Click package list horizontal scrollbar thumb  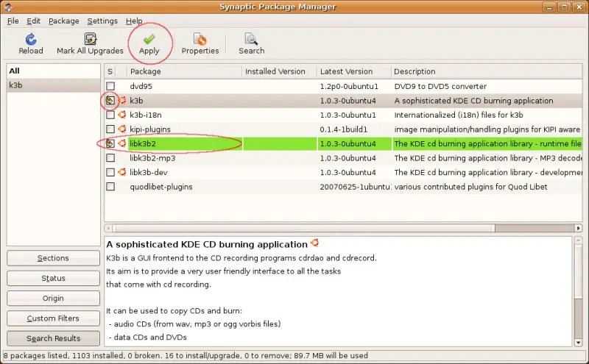click(x=303, y=228)
